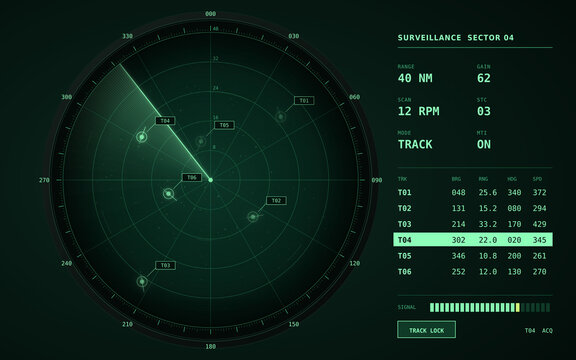Click the TRK column header

pyautogui.click(x=402, y=179)
